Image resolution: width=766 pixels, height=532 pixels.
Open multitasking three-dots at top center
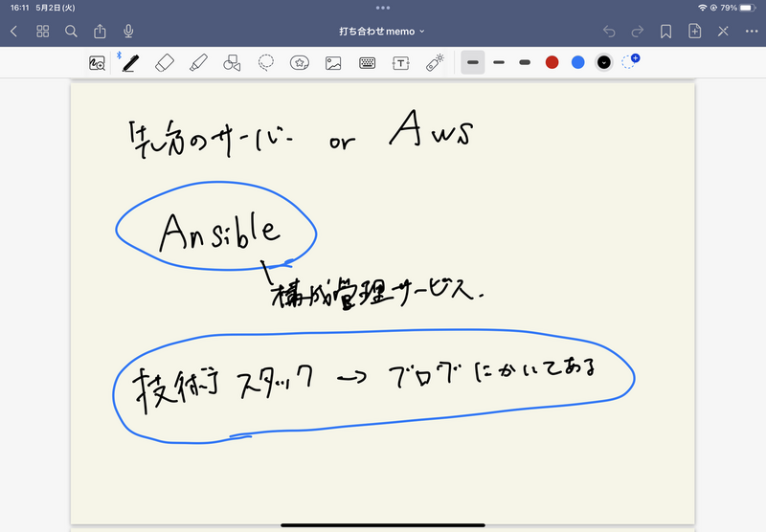[x=383, y=8]
